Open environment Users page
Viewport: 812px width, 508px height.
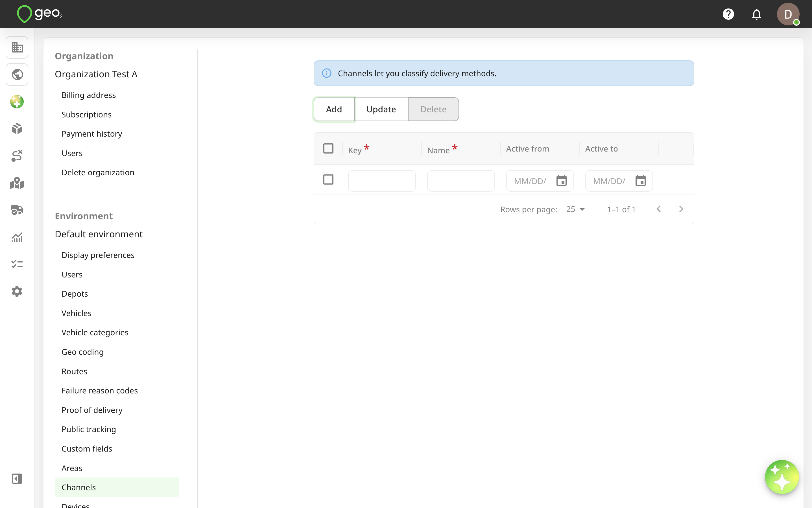click(72, 275)
